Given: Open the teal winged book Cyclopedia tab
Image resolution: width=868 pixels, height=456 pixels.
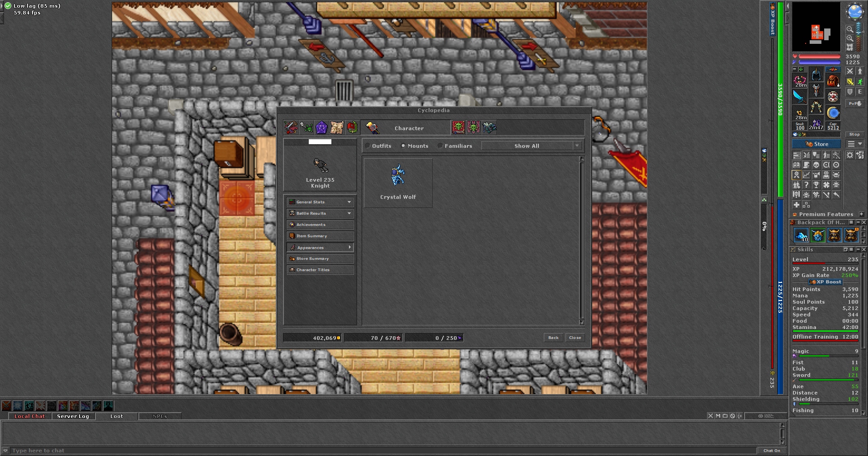Looking at the screenshot, I should coord(489,128).
